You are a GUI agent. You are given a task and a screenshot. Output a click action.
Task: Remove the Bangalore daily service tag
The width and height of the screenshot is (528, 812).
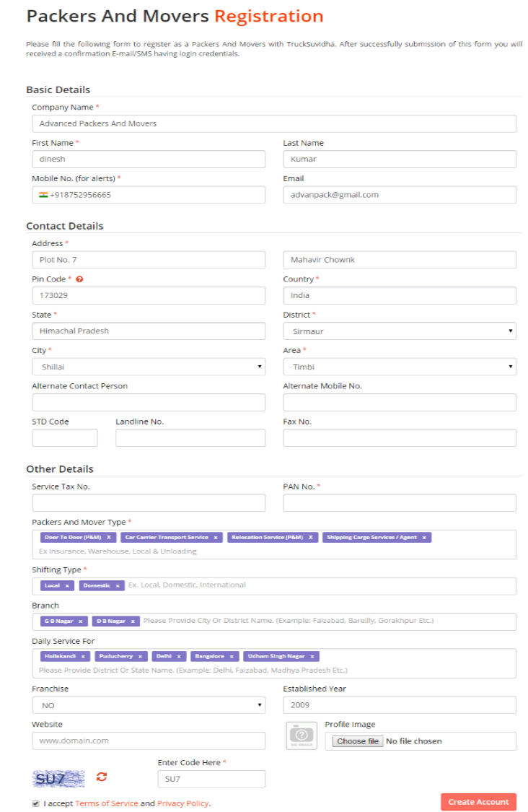pos(232,657)
